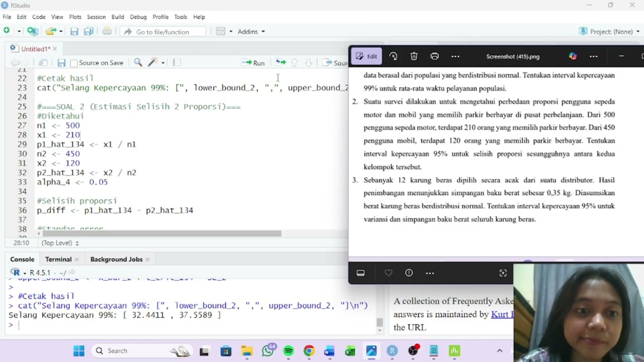Screen dimensions: 644x362
Task: Click Compile Report notebook icon
Action: 177,62
